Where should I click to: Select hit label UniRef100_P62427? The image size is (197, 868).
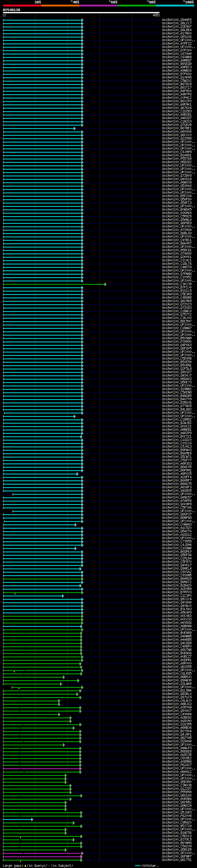coord(177,765)
